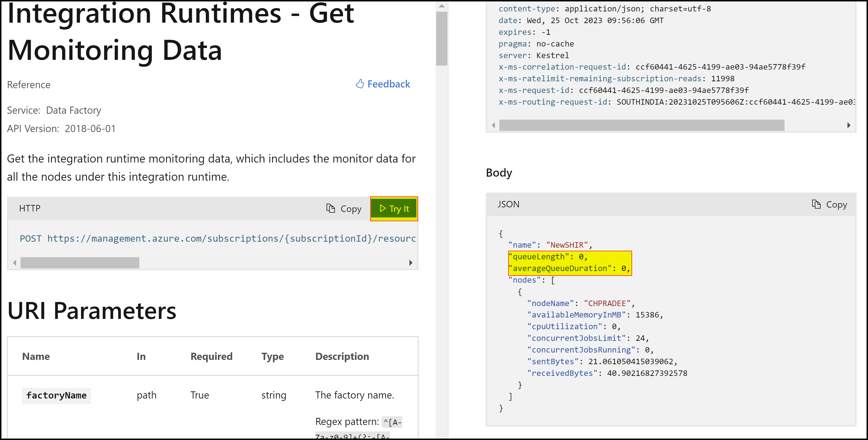Click the "concurrentJobsLimit": 24 line
Screen dimensions: 868x440
pyautogui.click(x=588, y=338)
